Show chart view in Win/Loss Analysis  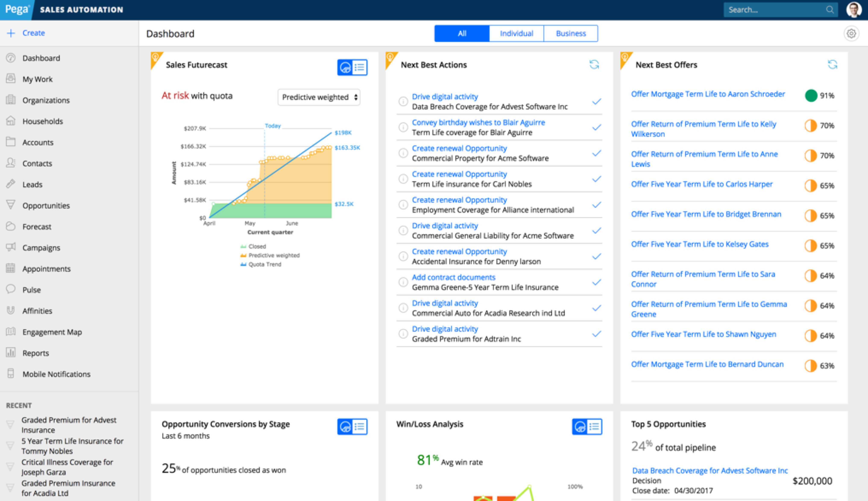(580, 427)
